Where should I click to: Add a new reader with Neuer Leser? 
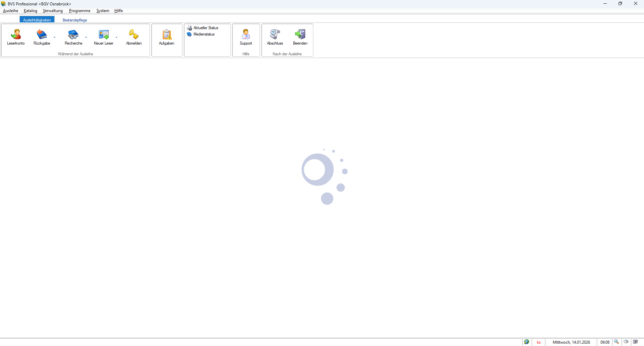pyautogui.click(x=104, y=37)
